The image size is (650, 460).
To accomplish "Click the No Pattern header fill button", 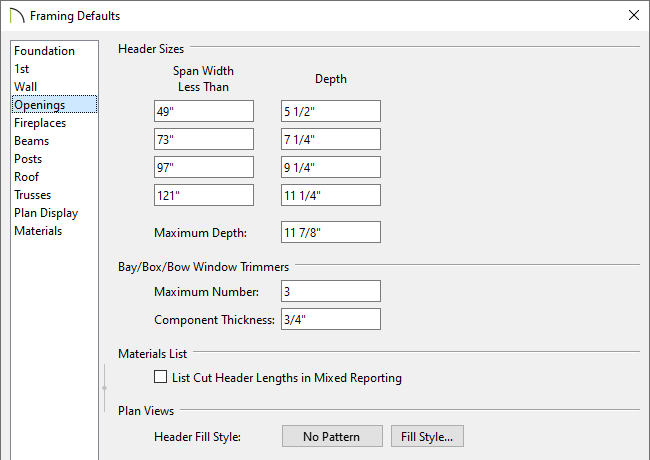I will pyautogui.click(x=332, y=436).
